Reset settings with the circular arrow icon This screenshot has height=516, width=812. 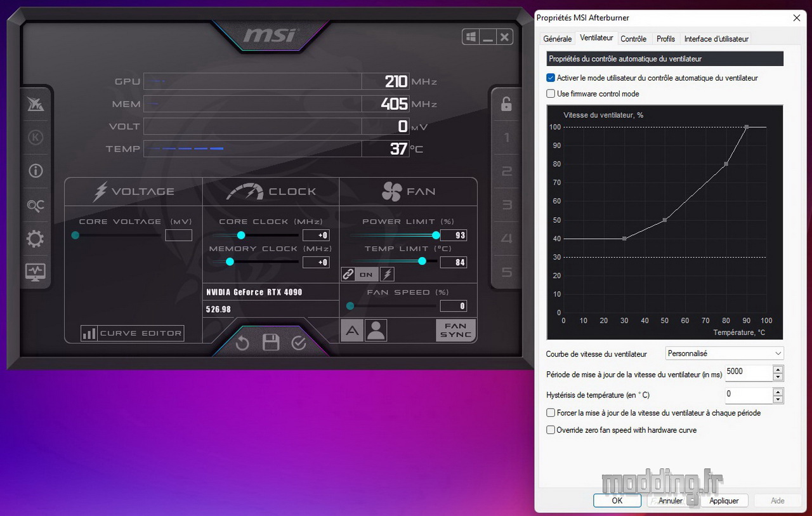242,343
